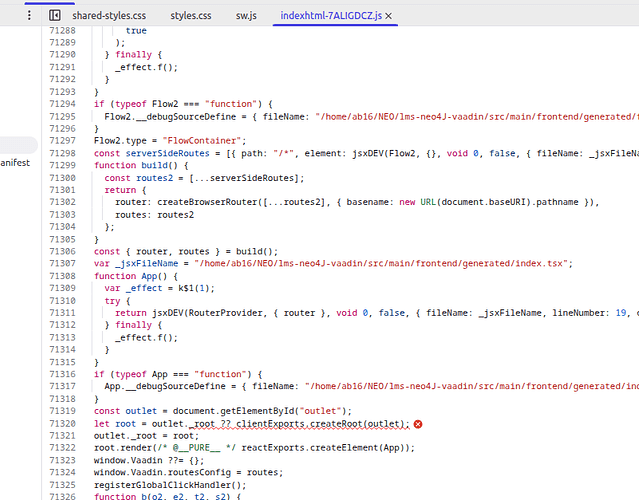Open the three-dot more options menu
The width and height of the screenshot is (639, 500).
[x=29, y=16]
